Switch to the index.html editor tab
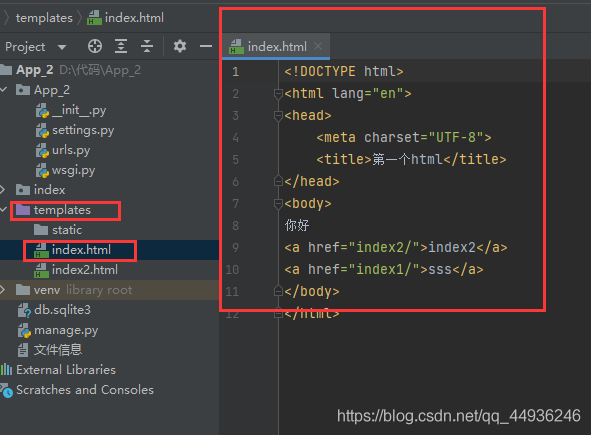Screen dimensions: 591x435 point(276,46)
